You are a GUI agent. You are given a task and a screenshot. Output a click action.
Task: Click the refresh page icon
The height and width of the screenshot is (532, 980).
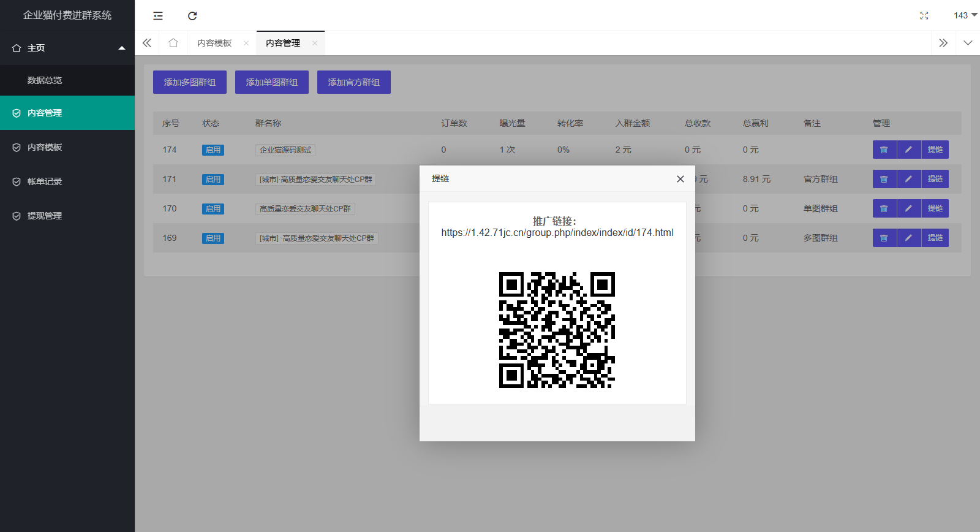click(192, 16)
